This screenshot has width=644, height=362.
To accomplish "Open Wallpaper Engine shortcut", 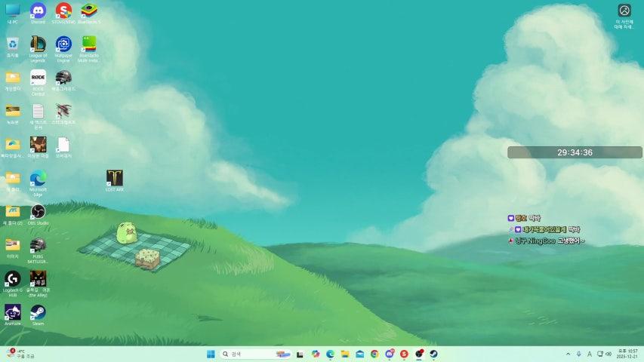I will point(63,48).
